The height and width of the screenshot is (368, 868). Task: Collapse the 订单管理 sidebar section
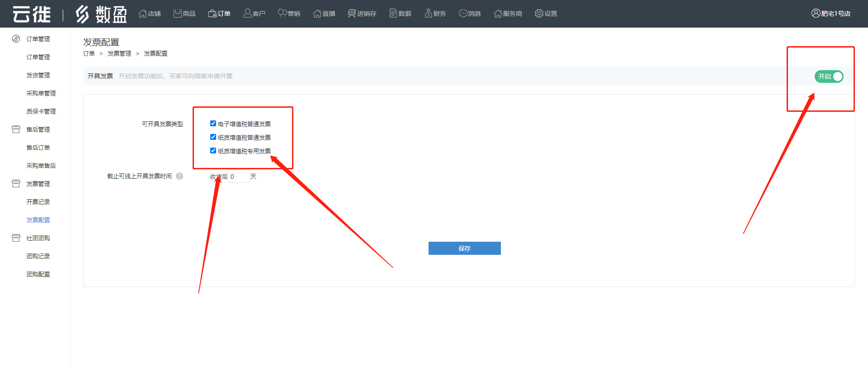(38, 39)
